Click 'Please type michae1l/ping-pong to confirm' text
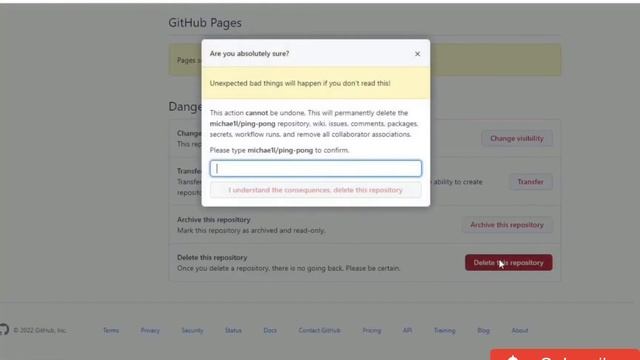This screenshot has width=640, height=360. [279, 150]
